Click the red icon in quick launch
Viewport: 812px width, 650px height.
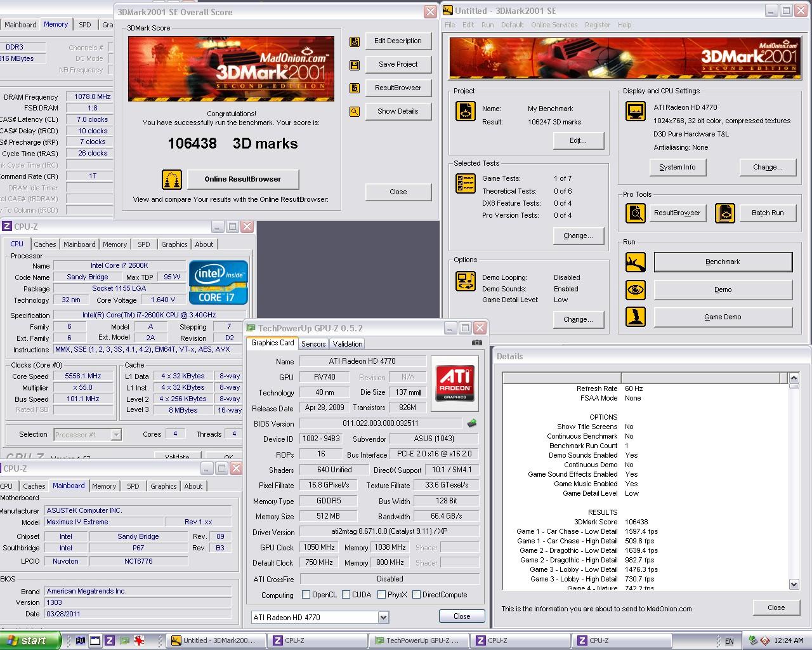click(x=140, y=640)
